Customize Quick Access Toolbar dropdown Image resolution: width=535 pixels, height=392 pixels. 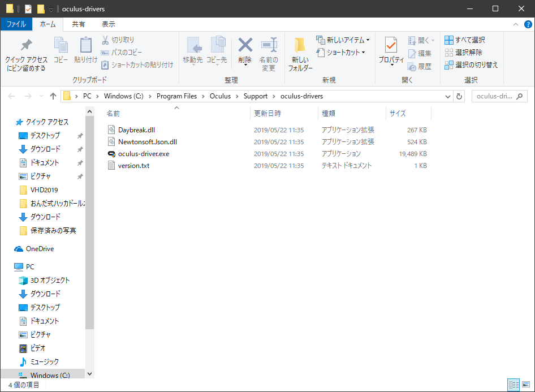[51, 10]
